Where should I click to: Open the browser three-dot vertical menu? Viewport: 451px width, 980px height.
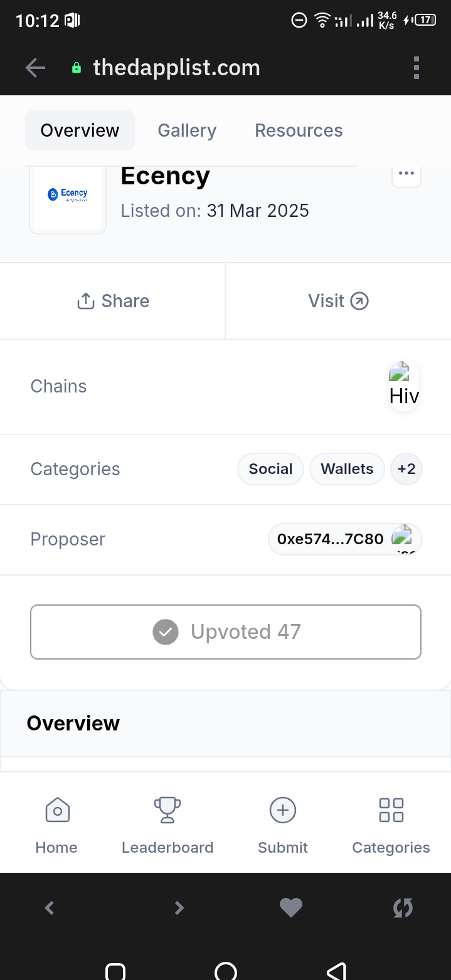click(417, 68)
